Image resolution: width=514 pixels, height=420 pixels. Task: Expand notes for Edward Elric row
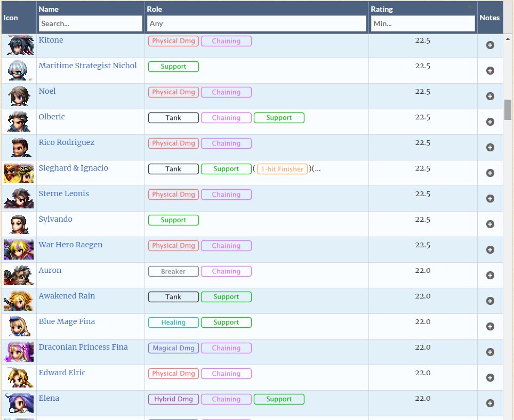pos(490,377)
